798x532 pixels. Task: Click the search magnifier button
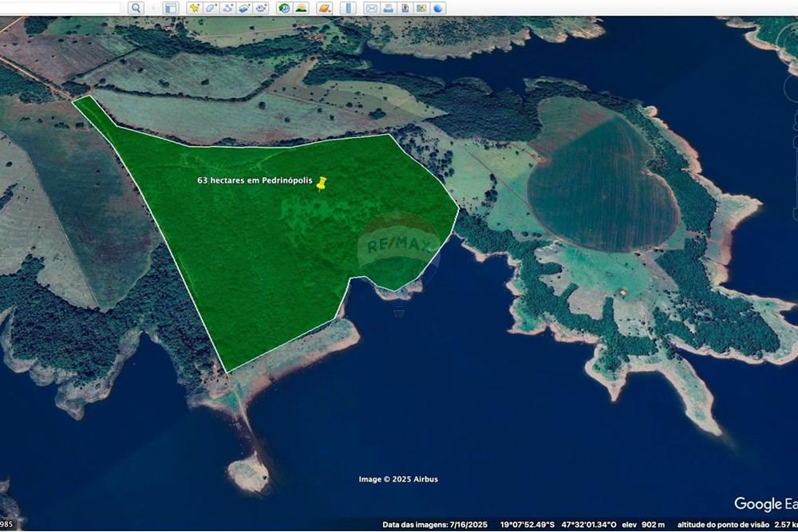pyautogui.click(x=136, y=8)
